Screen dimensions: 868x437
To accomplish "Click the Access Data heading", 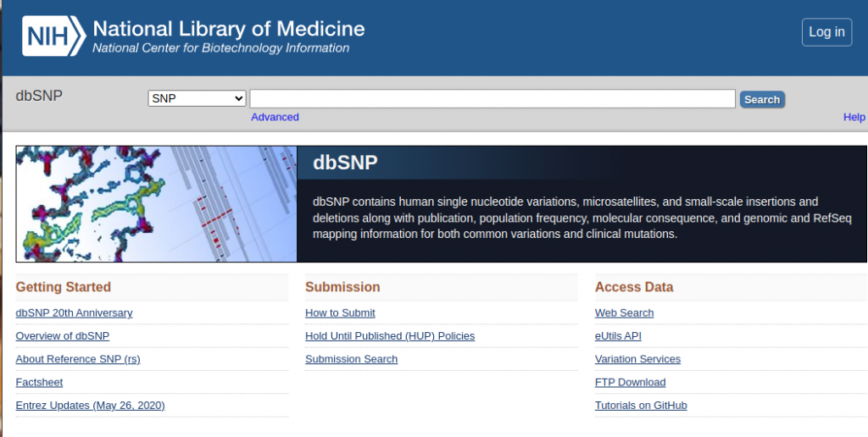I will 634,287.
